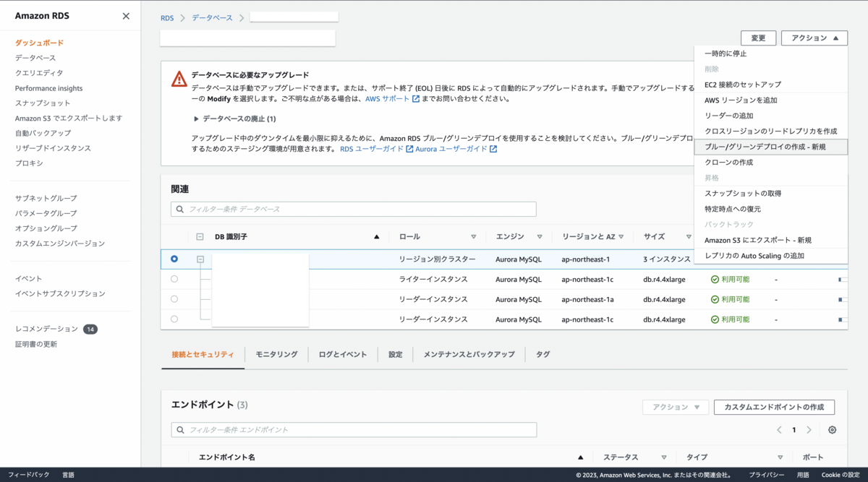Image resolution: width=868 pixels, height=482 pixels.
Task: Switch to the モニタリング tab
Action: (276, 354)
